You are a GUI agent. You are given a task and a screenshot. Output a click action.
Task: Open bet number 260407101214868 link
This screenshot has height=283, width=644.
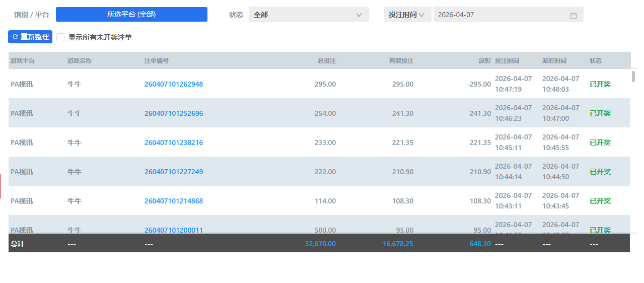click(x=174, y=201)
